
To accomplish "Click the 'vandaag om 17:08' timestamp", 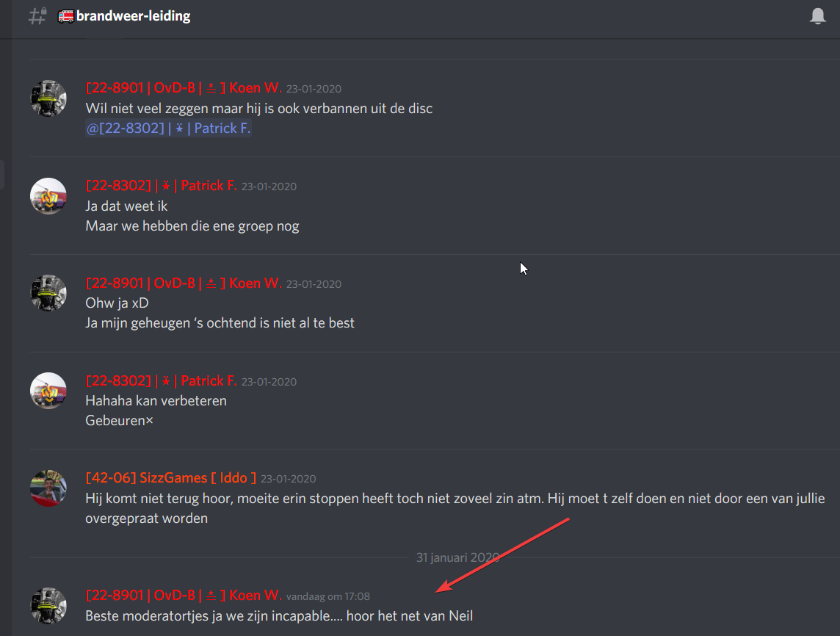I will pos(328,596).
